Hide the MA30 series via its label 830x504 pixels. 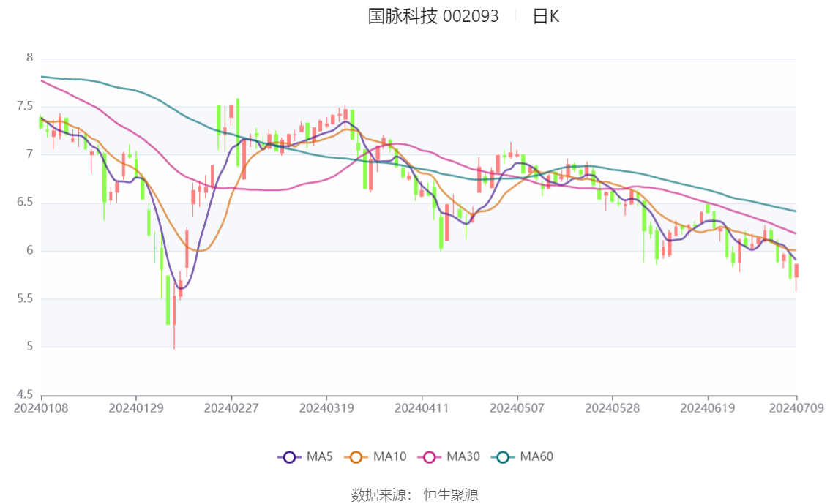(463, 457)
